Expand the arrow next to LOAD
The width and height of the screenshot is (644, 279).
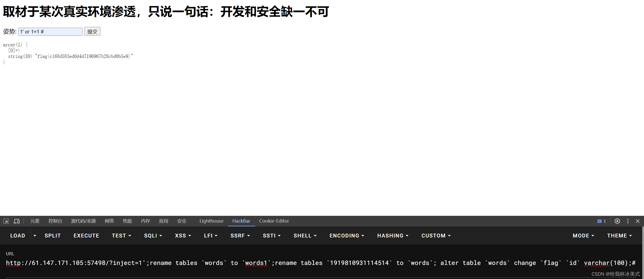(35, 236)
